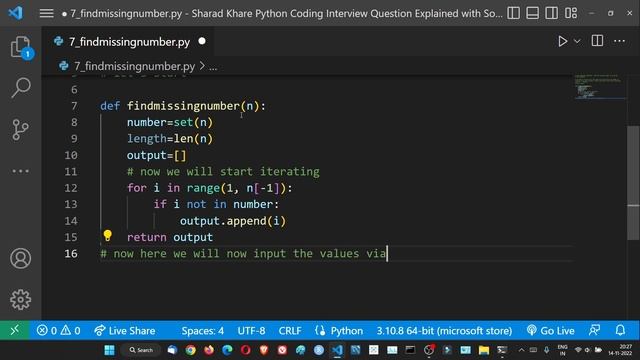Show additional views ellipsis in activity bar
This screenshot has width=640, height=360.
[x=20, y=171]
